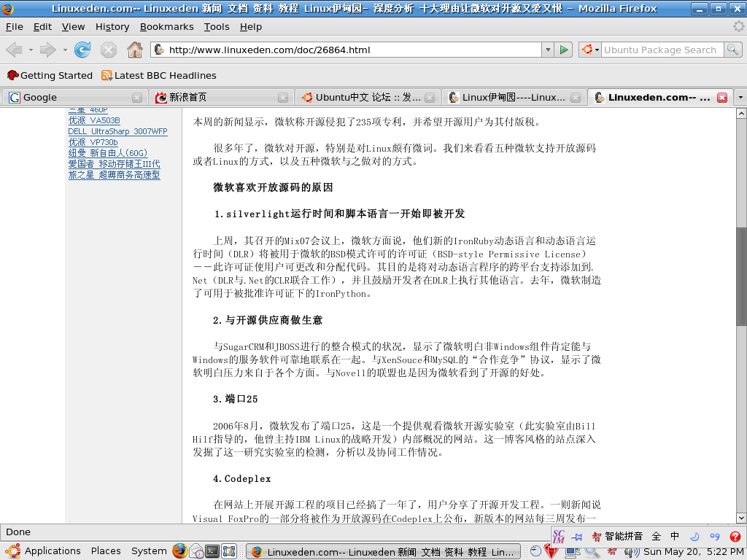Click the volume speaker icon in tray

(x=631, y=552)
